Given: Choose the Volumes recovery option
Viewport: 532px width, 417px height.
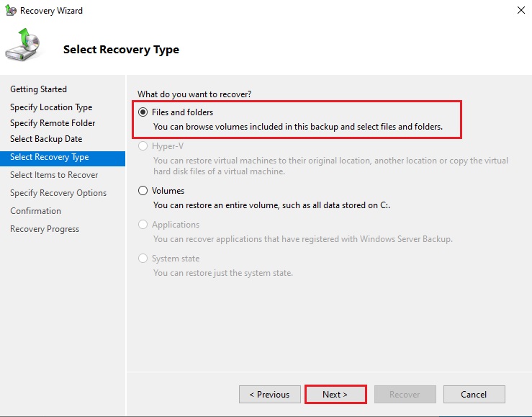Looking at the screenshot, I should tap(143, 191).
